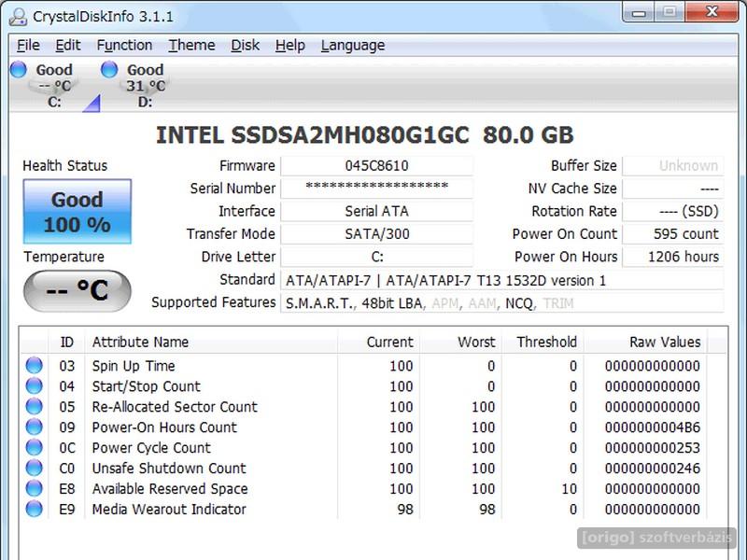Viewport: 747px width, 560px height.
Task: Click the -- °C temperature button
Action: click(x=78, y=291)
